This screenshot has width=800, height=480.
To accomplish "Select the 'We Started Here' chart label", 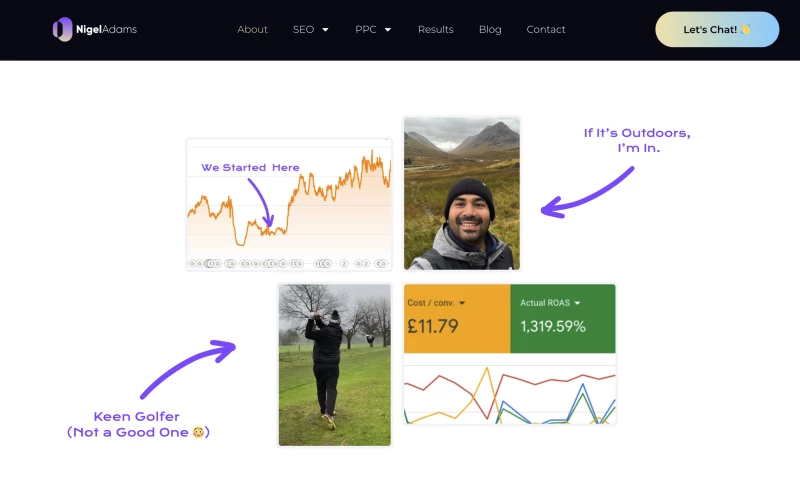I will [x=250, y=167].
